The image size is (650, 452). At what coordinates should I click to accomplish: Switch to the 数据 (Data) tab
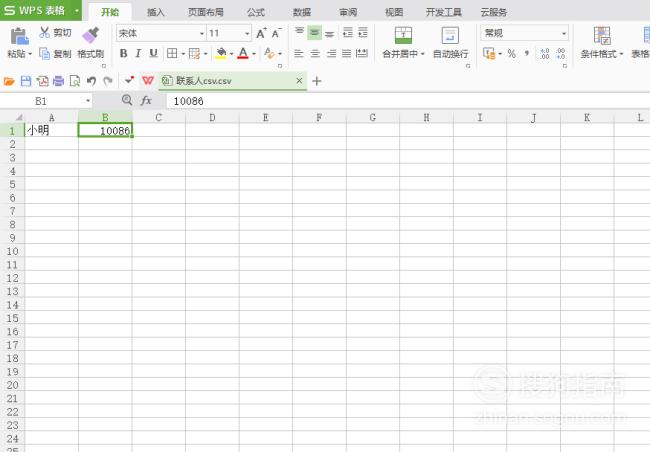[x=302, y=12]
